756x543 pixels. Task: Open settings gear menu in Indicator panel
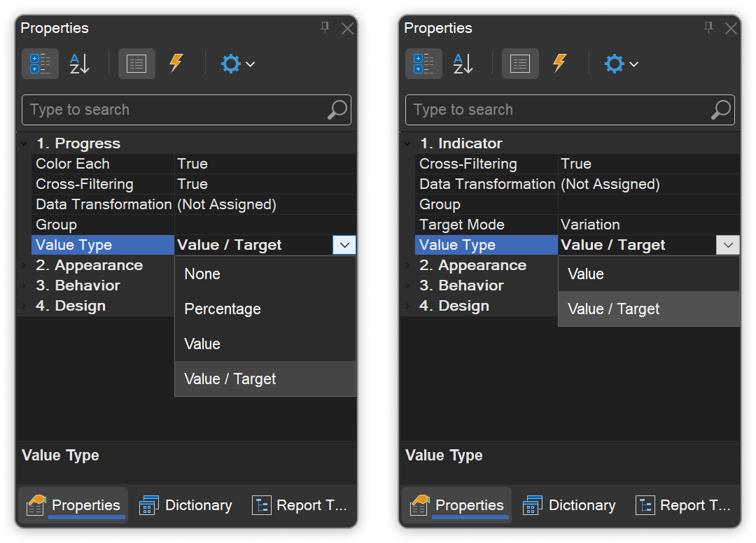(x=621, y=64)
